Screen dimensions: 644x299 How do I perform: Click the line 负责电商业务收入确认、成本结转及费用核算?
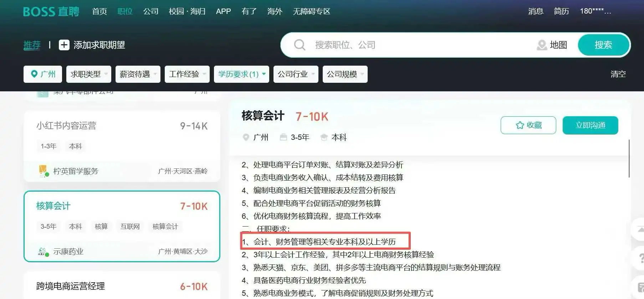pos(322,178)
